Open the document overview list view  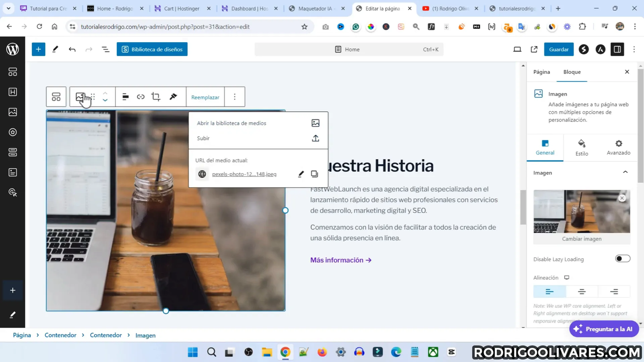coord(105,49)
